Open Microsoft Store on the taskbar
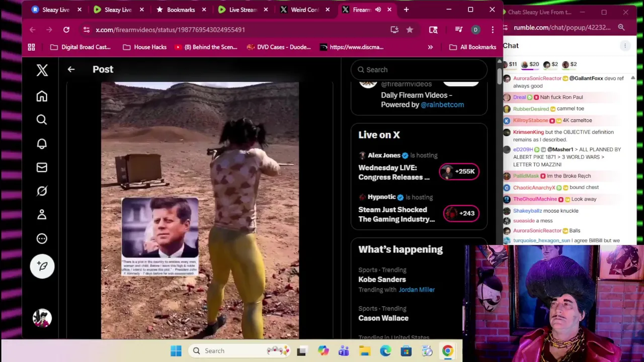Viewport: 644px width, 362px height. (x=406, y=351)
